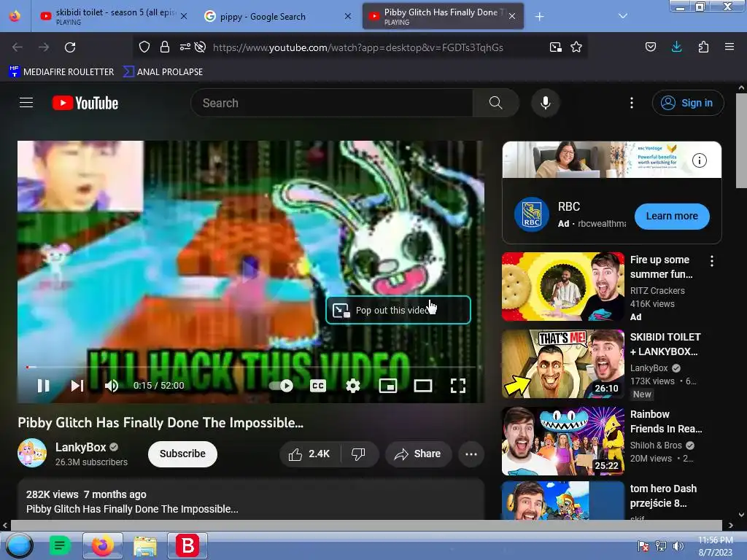Open LankyBox channel avatar
The image size is (747, 560).
coord(32,453)
